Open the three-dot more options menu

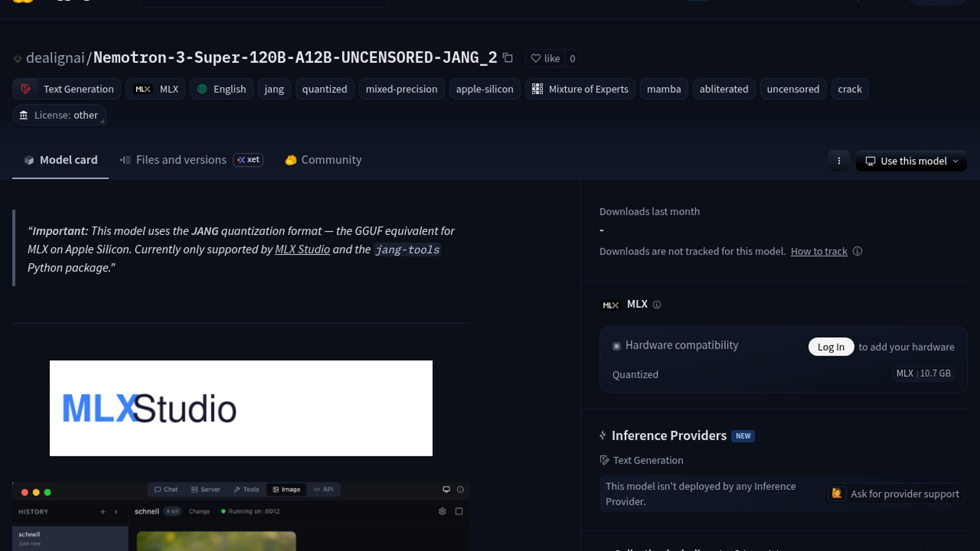pyautogui.click(x=839, y=161)
